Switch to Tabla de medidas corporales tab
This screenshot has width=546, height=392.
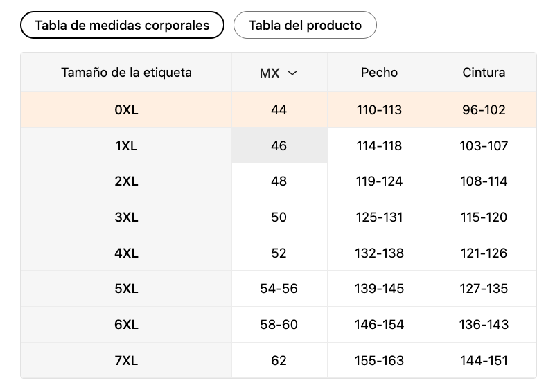[122, 26]
